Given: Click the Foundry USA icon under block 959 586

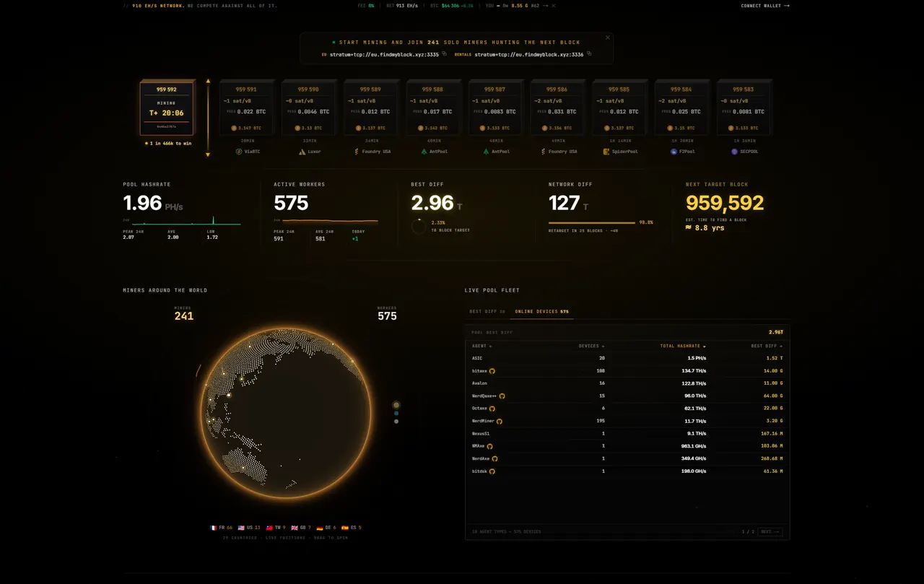Looking at the screenshot, I should click(x=543, y=152).
